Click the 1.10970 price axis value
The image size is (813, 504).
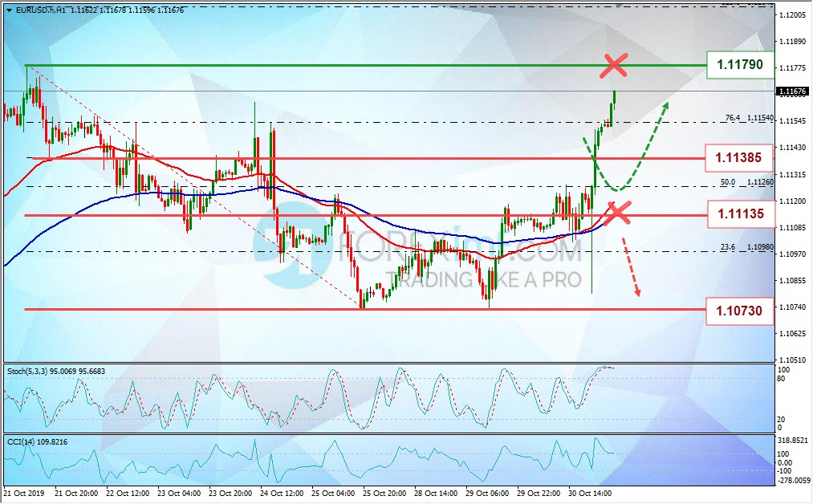pos(793,254)
